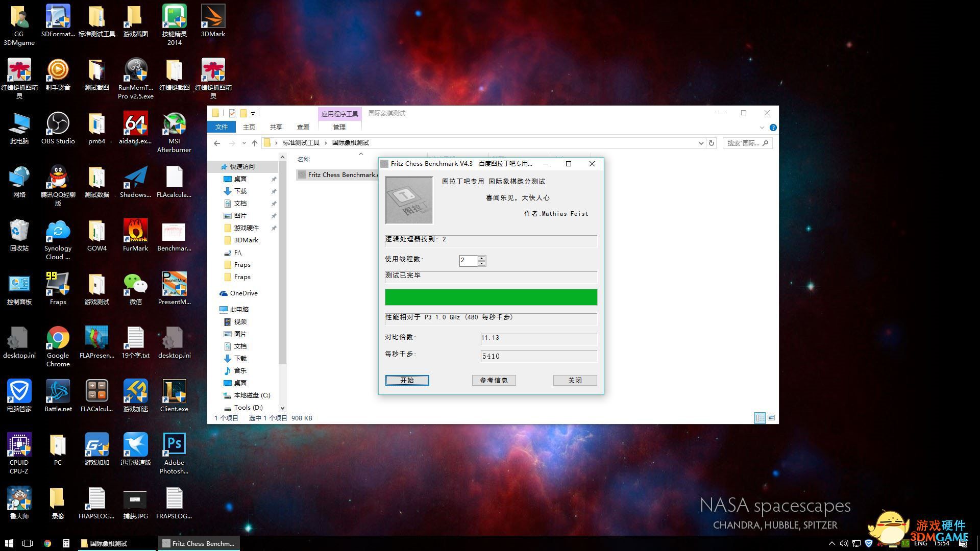Expand the address bar history dropdown
The image size is (980, 551).
701,143
